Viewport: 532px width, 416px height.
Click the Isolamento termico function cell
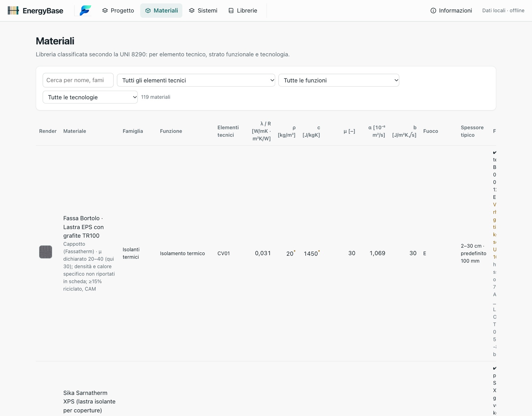coord(182,253)
